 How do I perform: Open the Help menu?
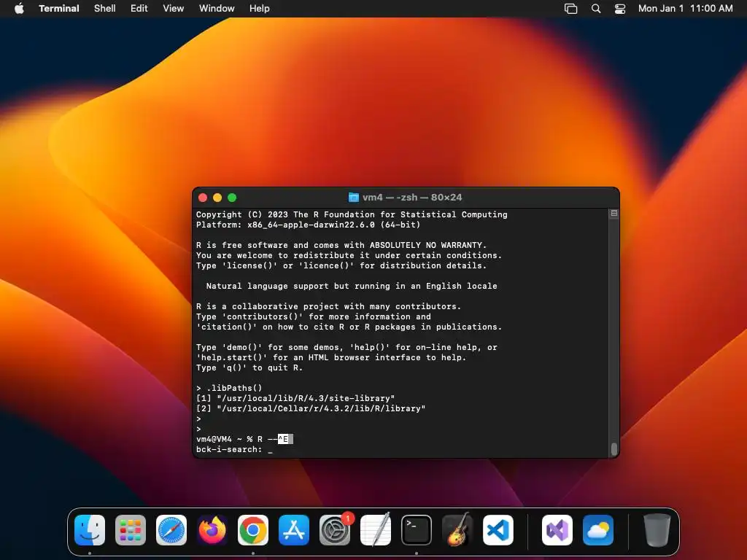[260, 8]
